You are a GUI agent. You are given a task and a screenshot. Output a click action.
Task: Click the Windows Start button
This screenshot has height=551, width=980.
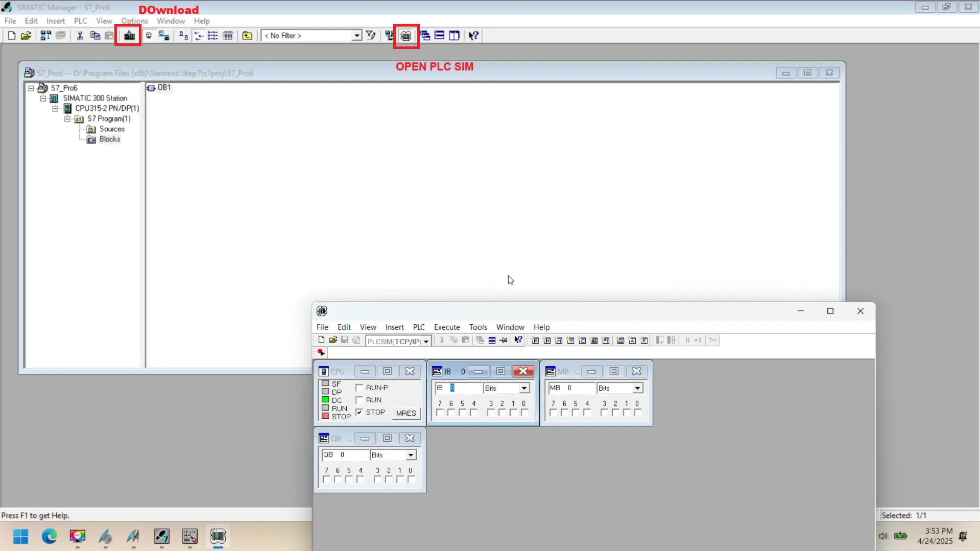(x=21, y=536)
